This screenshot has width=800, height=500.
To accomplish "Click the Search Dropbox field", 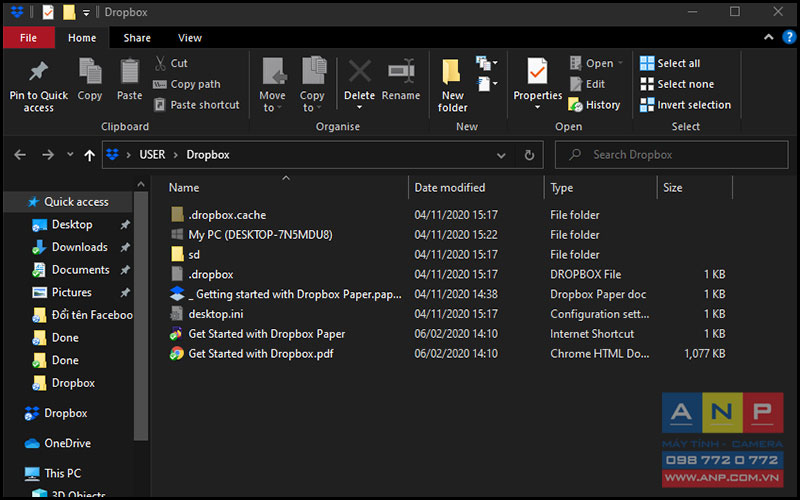I will pos(671,155).
